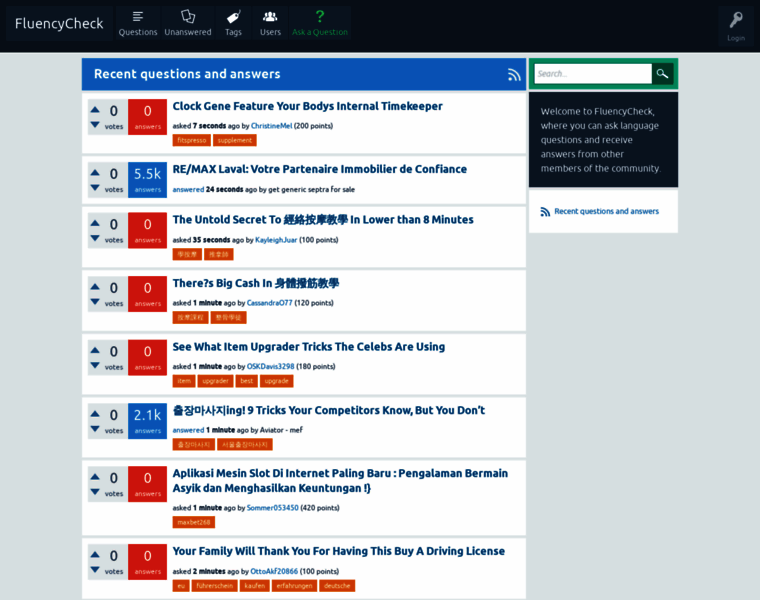The height and width of the screenshot is (600, 760).
Task: Click the upgrader tag
Action: click(215, 381)
